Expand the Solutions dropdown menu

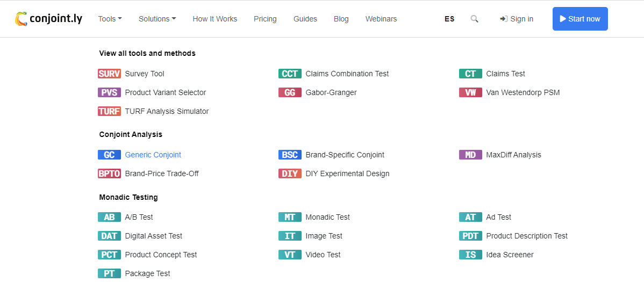[158, 19]
